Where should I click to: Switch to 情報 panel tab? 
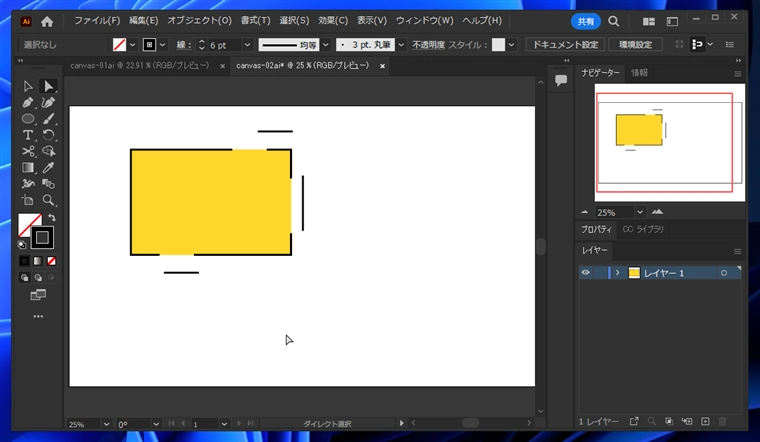point(639,73)
